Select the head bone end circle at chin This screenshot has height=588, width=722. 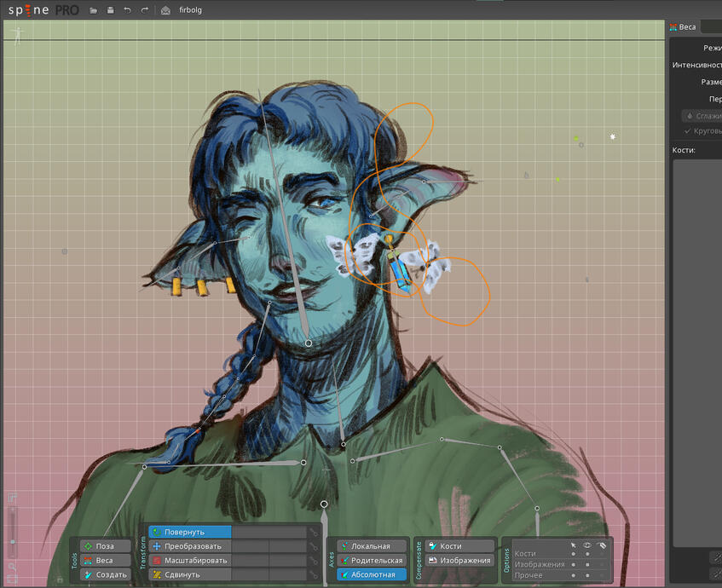pyautogui.click(x=309, y=343)
